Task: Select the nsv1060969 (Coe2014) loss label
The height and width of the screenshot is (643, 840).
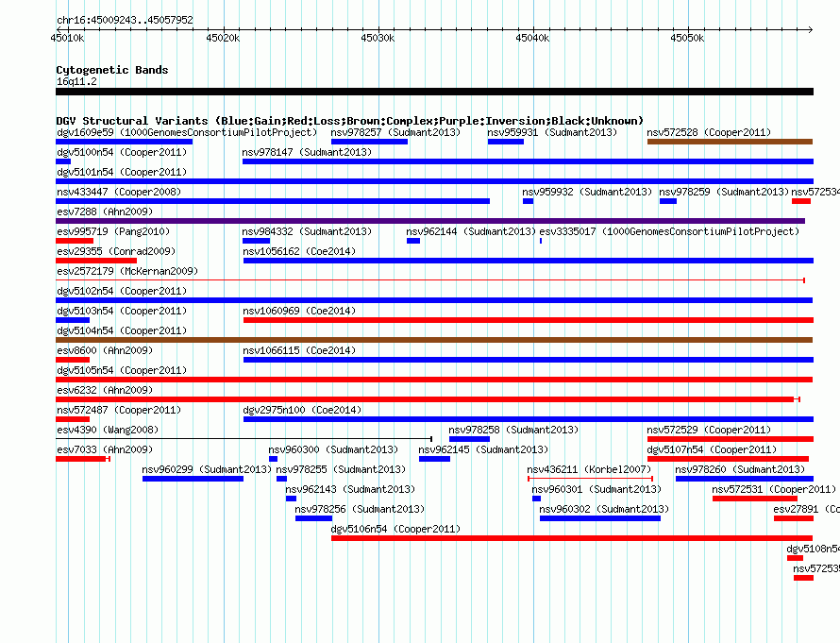Action: [x=299, y=311]
